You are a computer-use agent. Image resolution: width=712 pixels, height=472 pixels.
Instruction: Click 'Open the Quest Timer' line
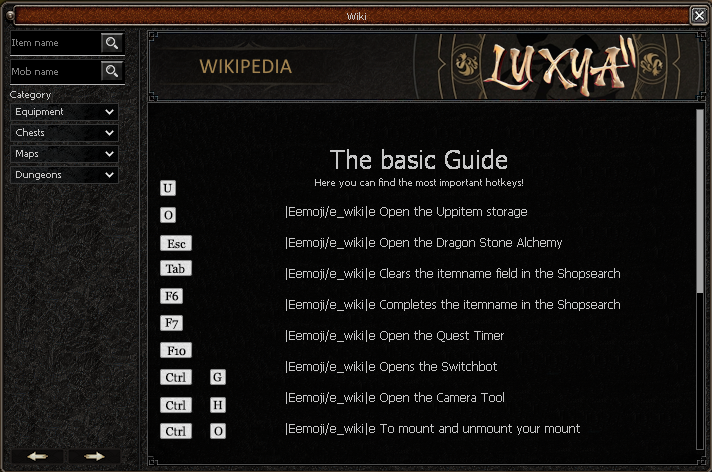(x=395, y=336)
